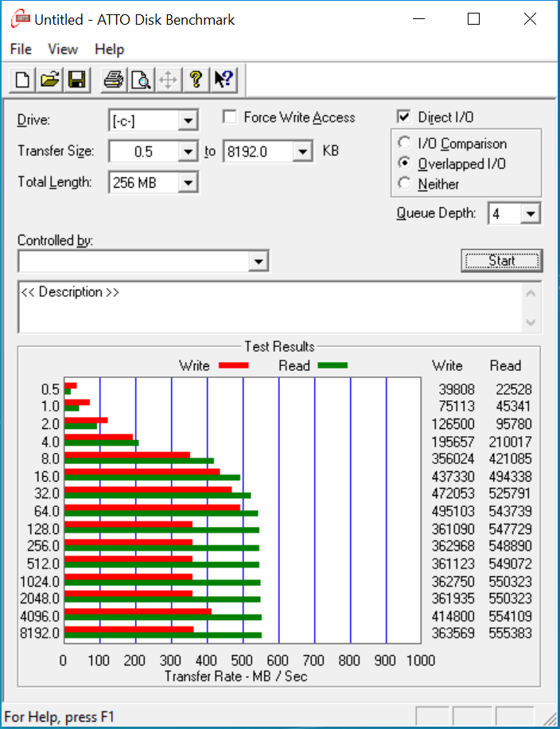
Task: Click the Write value 495103
Action: tap(453, 511)
